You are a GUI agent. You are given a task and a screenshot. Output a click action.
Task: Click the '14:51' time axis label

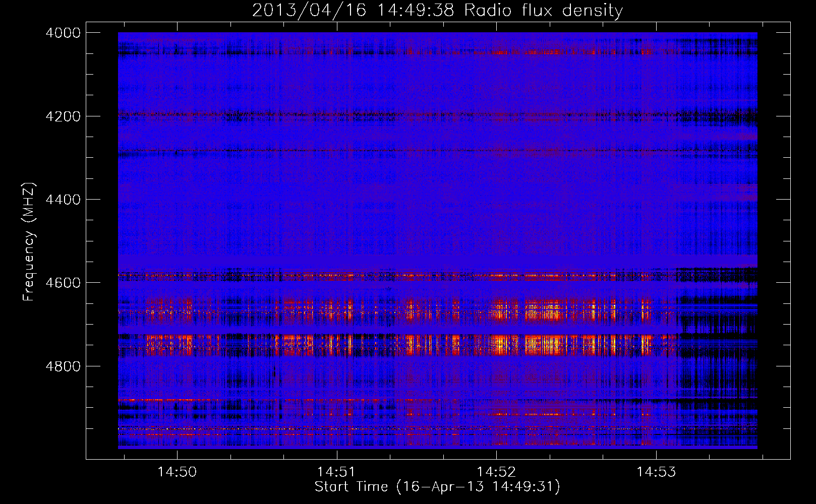point(336,472)
